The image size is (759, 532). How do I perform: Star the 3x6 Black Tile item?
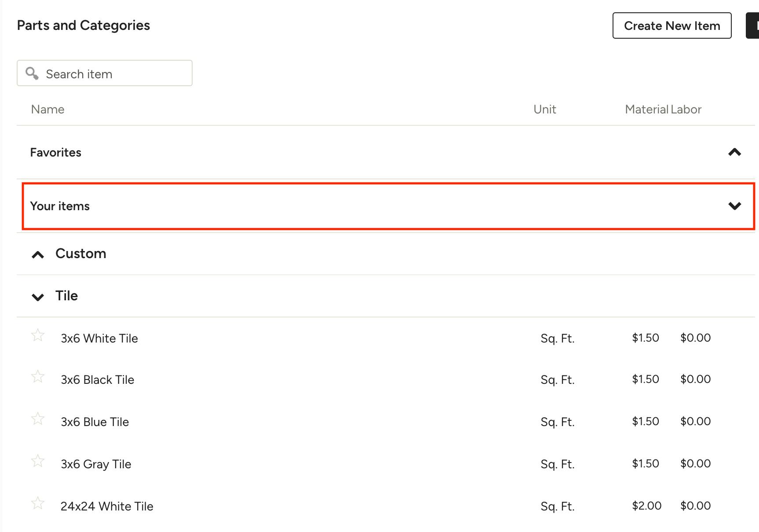point(38,377)
